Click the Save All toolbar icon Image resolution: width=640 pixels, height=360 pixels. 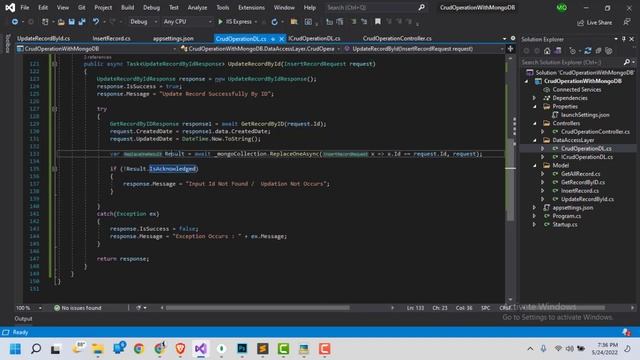coord(82,22)
